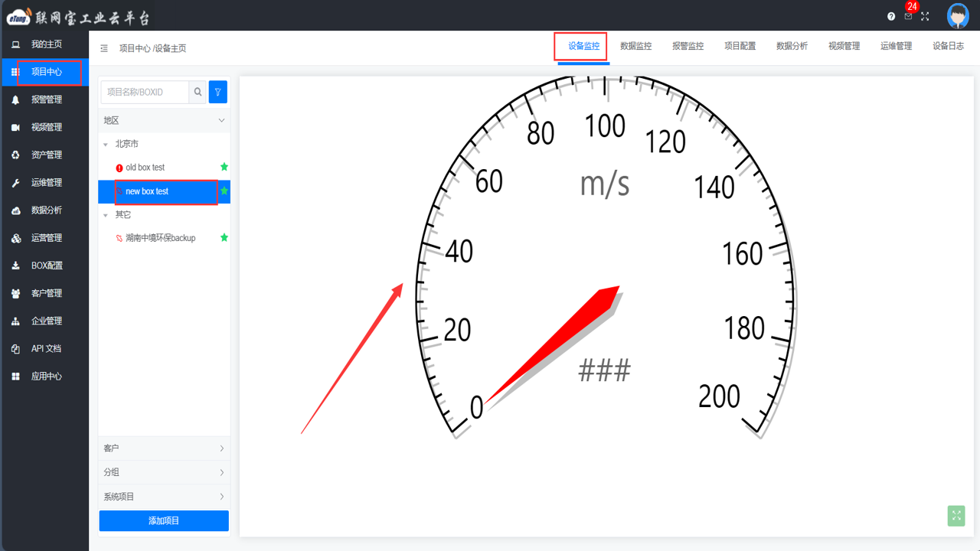Image resolution: width=980 pixels, height=551 pixels.
Task: Collapse the sidebar with the menu fold icon
Action: pyautogui.click(x=104, y=48)
